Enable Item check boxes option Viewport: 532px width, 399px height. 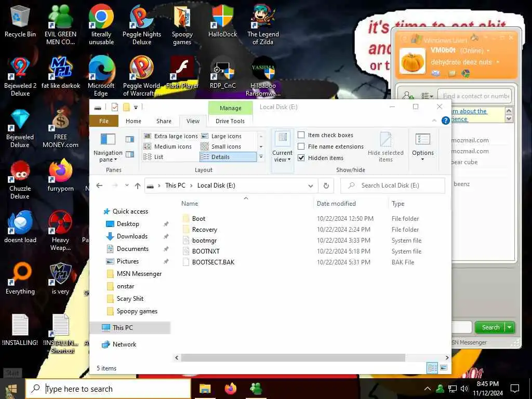tap(301, 135)
